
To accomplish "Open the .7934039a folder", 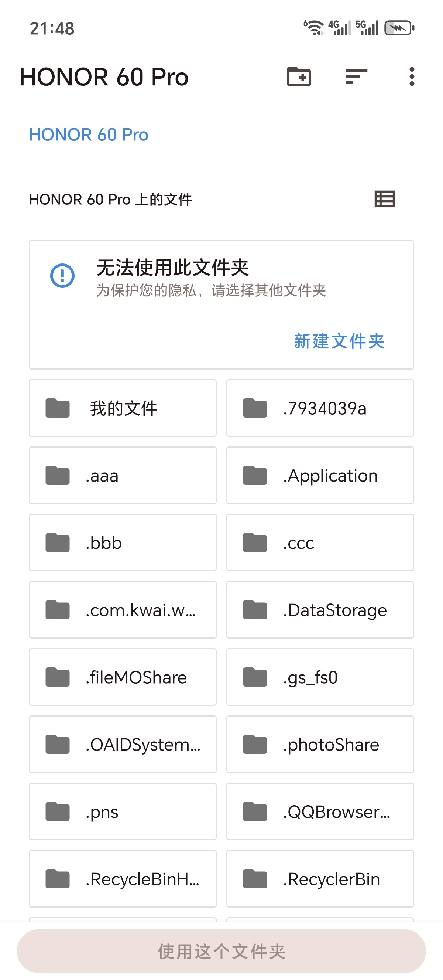I will pos(320,408).
